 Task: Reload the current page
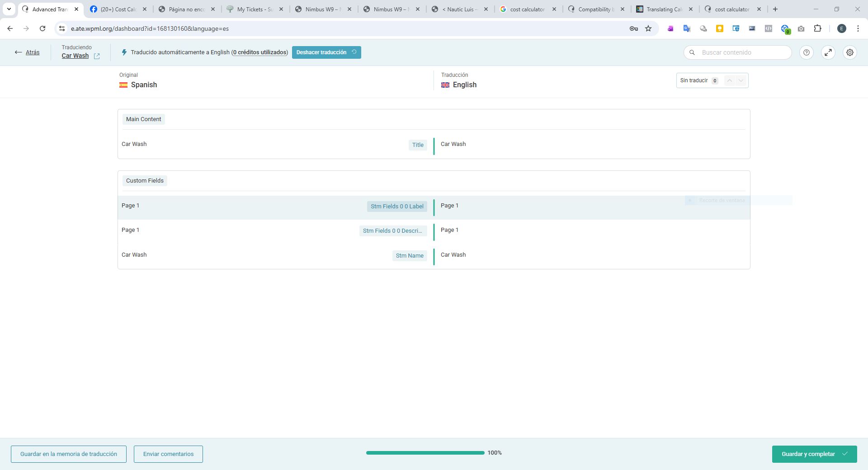click(x=42, y=28)
